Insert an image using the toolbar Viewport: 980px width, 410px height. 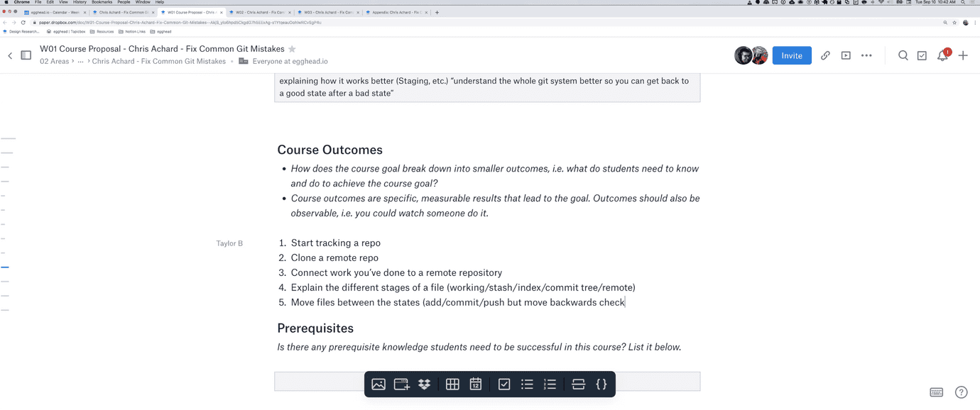[379, 384]
